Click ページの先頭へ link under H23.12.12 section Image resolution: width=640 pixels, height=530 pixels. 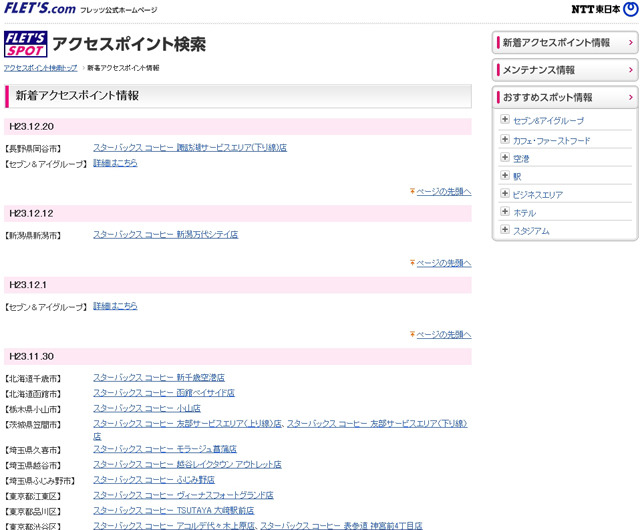444,263
